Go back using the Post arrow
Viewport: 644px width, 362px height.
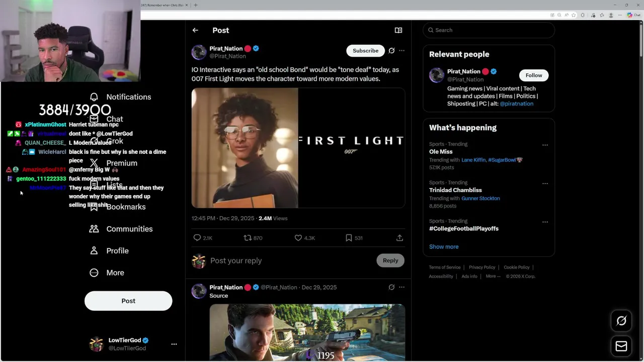point(195,30)
